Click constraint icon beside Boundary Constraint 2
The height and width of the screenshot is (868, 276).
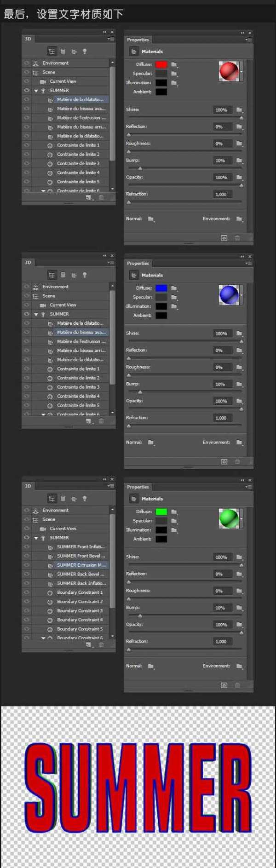point(50,602)
